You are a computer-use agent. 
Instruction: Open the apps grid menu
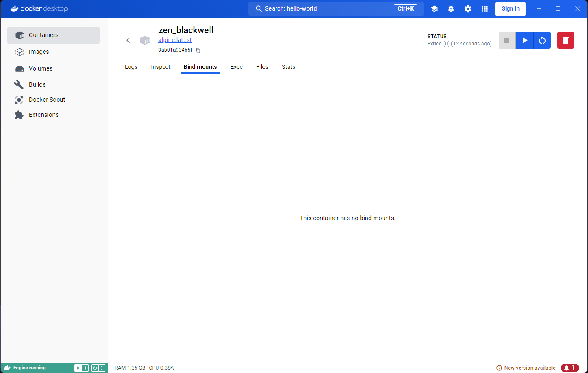[x=485, y=9]
